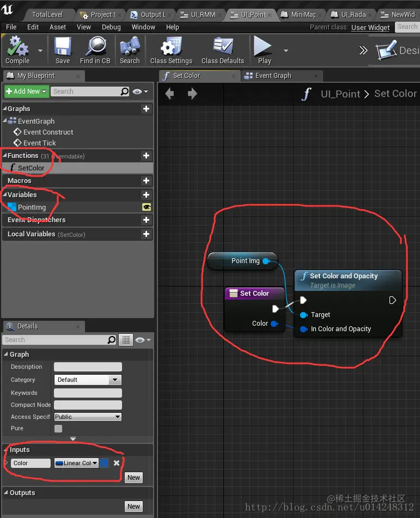
Task: Collapse the Variables section
Action: point(4,194)
